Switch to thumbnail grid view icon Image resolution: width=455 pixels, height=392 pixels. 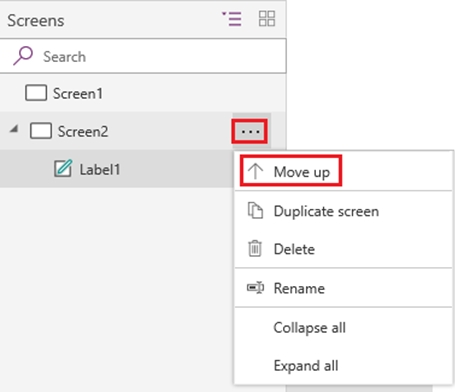[x=267, y=19]
